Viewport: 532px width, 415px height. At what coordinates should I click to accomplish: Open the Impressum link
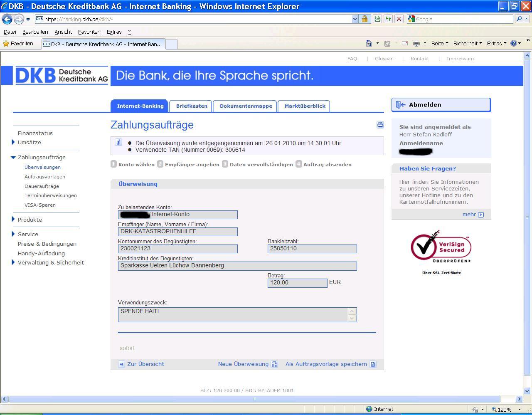460,59
